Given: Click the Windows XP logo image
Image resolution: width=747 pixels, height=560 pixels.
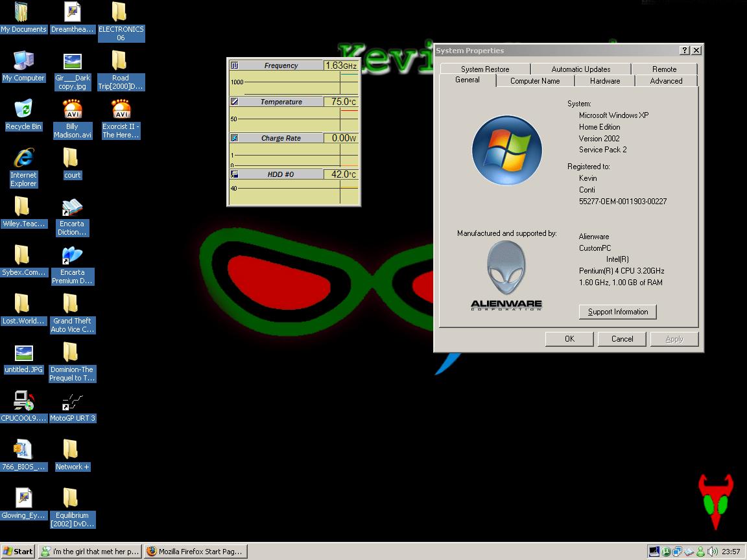Looking at the screenshot, I should [x=507, y=150].
